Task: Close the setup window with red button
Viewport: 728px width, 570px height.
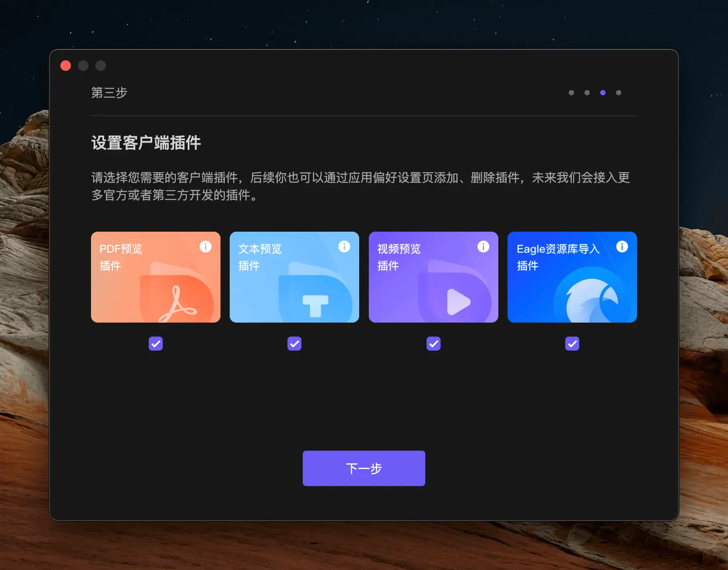Action: [x=66, y=66]
